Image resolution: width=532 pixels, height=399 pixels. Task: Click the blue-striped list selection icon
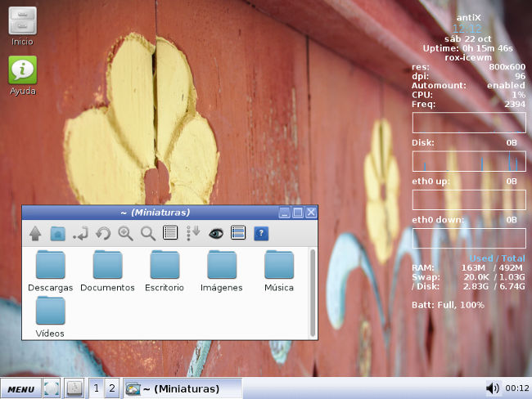pos(238,233)
